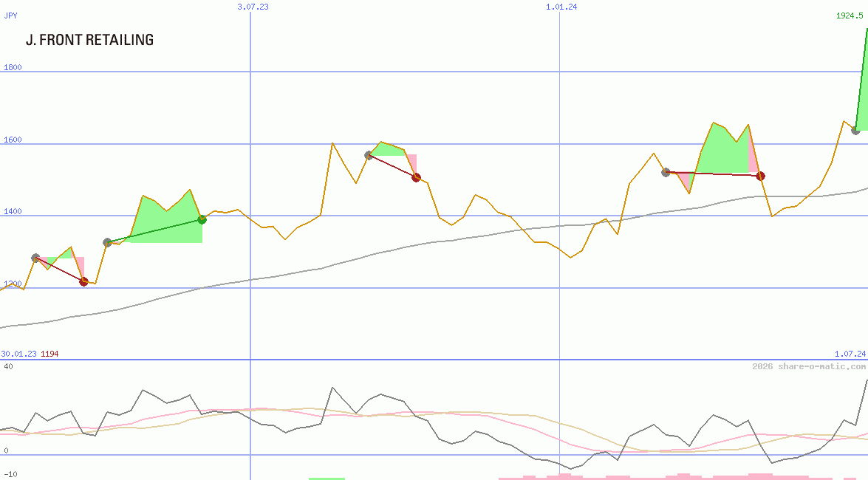Click the gray entry dot after the 1600 peak
The width and height of the screenshot is (868, 480).
[369, 155]
